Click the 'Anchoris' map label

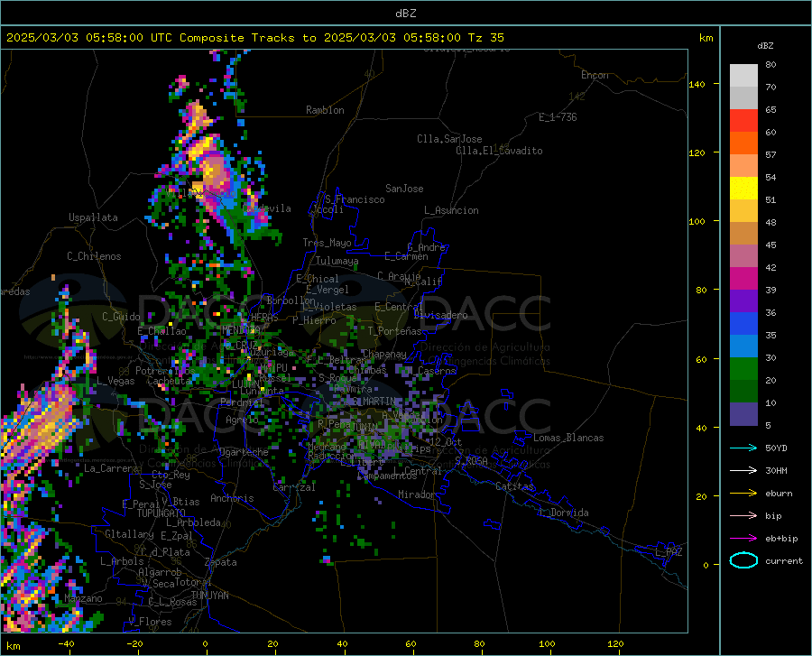tap(232, 498)
